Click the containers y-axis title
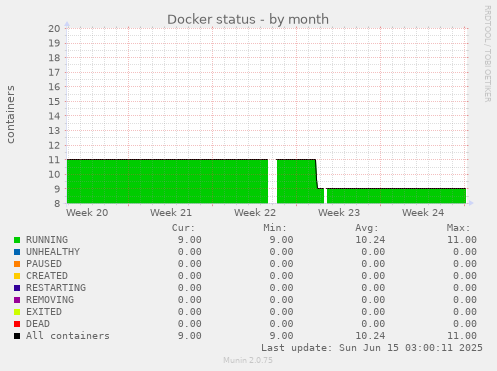Viewport: 497px width, 371px height. (11, 114)
